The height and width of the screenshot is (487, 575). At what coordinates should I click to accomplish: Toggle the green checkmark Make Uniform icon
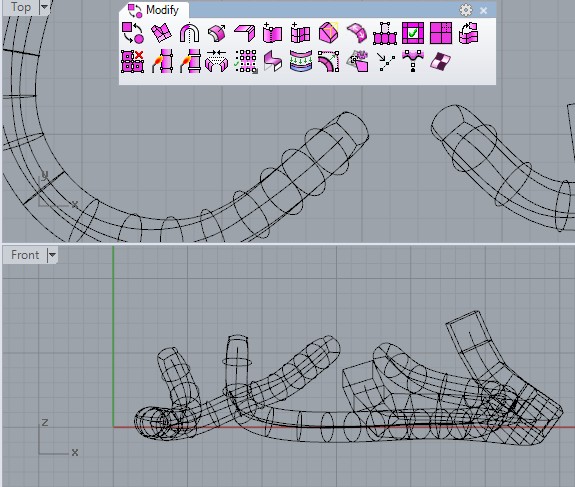(413, 33)
